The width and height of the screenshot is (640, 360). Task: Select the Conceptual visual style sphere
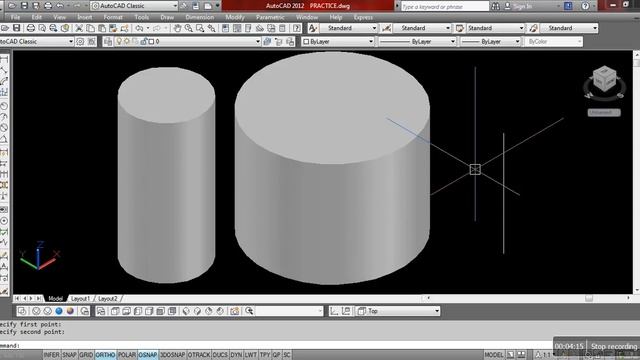pyautogui.click(x=70, y=311)
